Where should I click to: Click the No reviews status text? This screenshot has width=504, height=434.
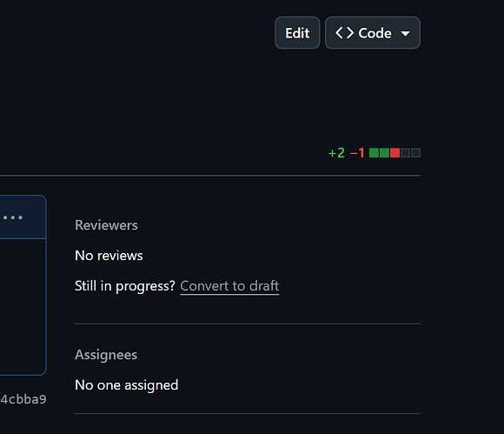click(x=109, y=256)
